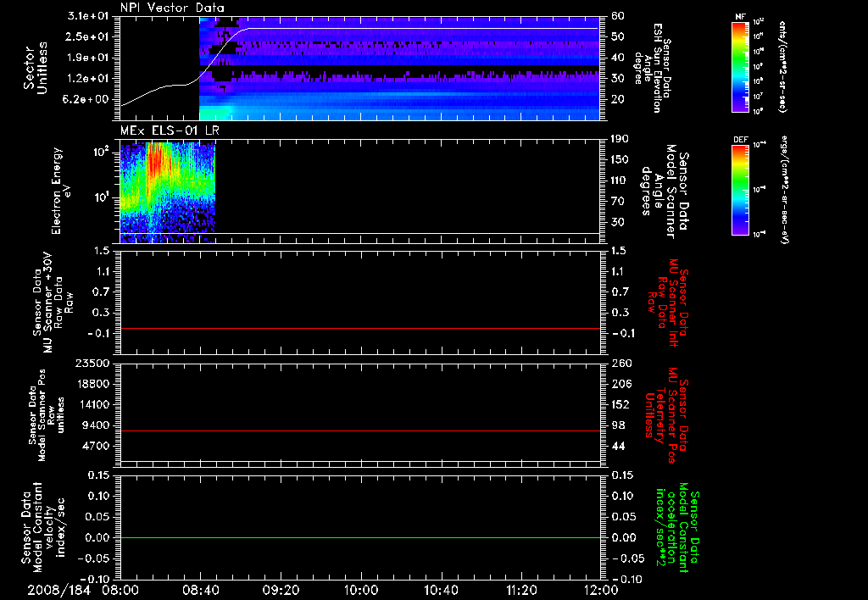Click the "10:00" time tick label
868x600 pixels.
pyautogui.click(x=361, y=590)
